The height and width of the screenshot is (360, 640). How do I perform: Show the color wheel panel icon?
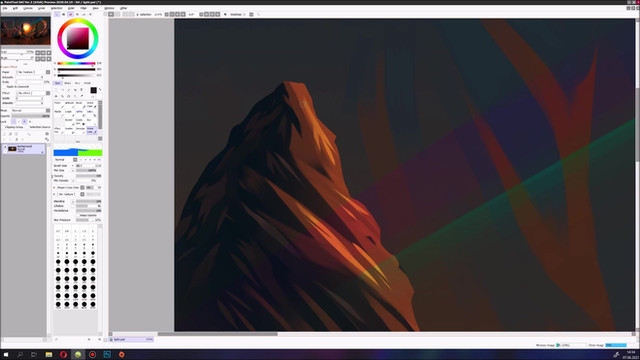point(57,14)
